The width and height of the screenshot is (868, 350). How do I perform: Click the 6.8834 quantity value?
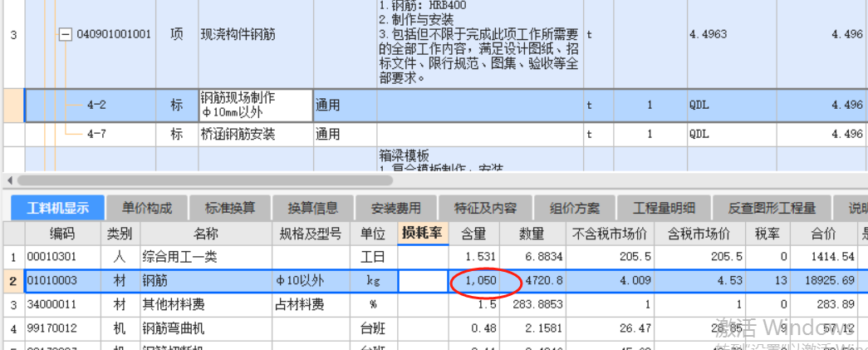coord(543,257)
